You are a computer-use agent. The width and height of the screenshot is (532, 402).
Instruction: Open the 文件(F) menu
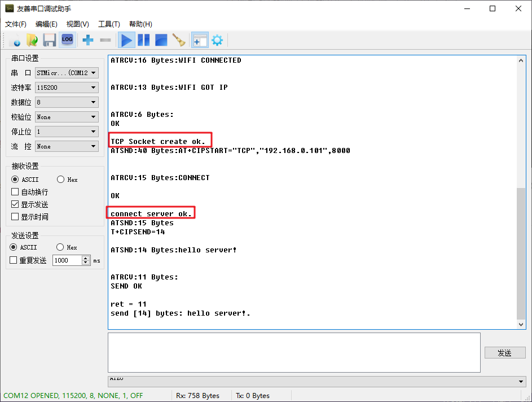click(16, 24)
